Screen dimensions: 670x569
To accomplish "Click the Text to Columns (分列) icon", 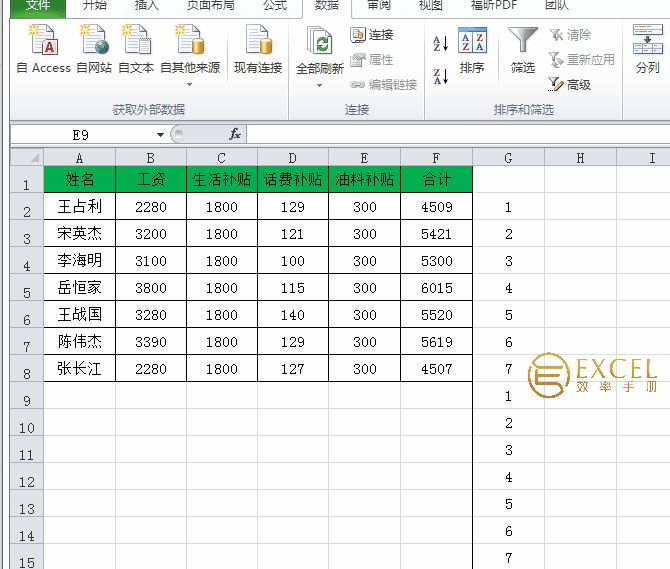I will (647, 50).
